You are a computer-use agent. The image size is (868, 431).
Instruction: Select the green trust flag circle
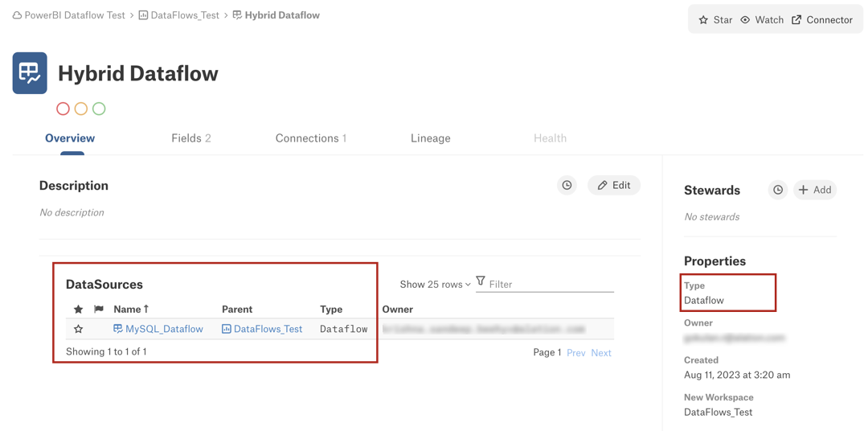99,109
